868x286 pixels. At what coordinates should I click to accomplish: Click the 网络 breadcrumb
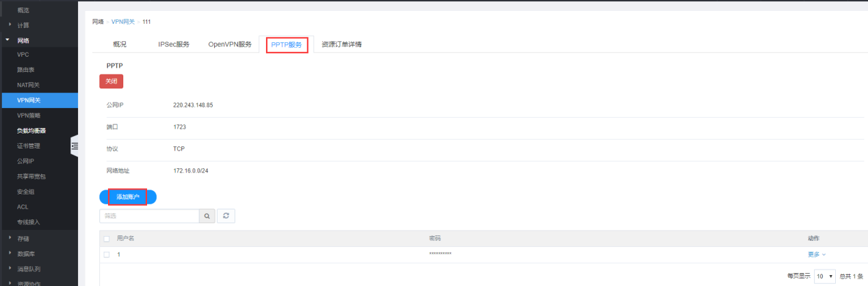click(x=98, y=22)
